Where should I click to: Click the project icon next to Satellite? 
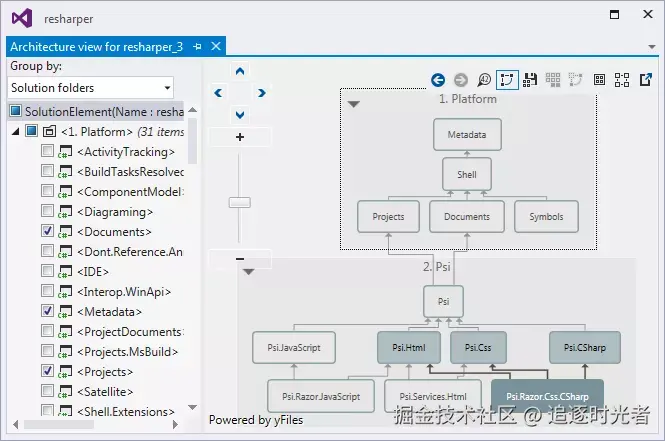click(65, 391)
